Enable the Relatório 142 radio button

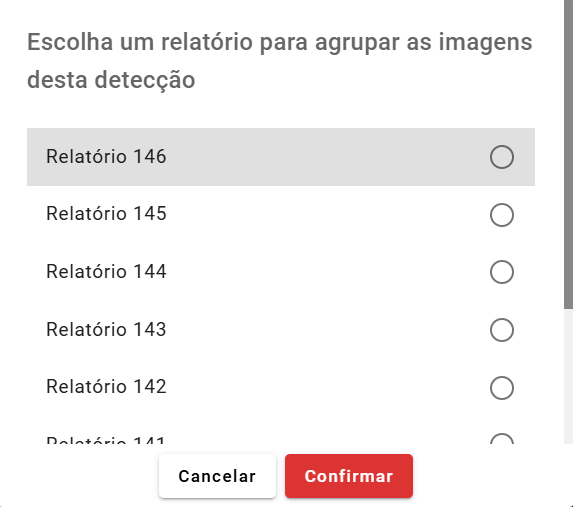point(502,387)
